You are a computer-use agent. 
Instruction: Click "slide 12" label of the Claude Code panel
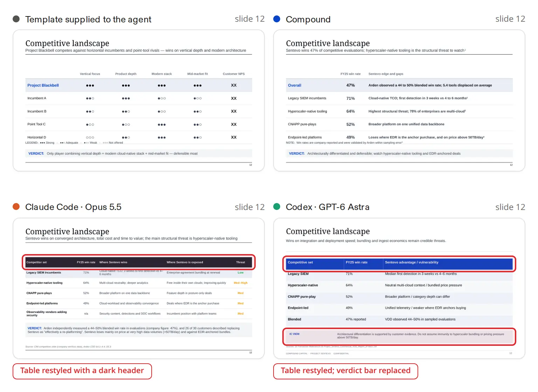[x=250, y=207]
